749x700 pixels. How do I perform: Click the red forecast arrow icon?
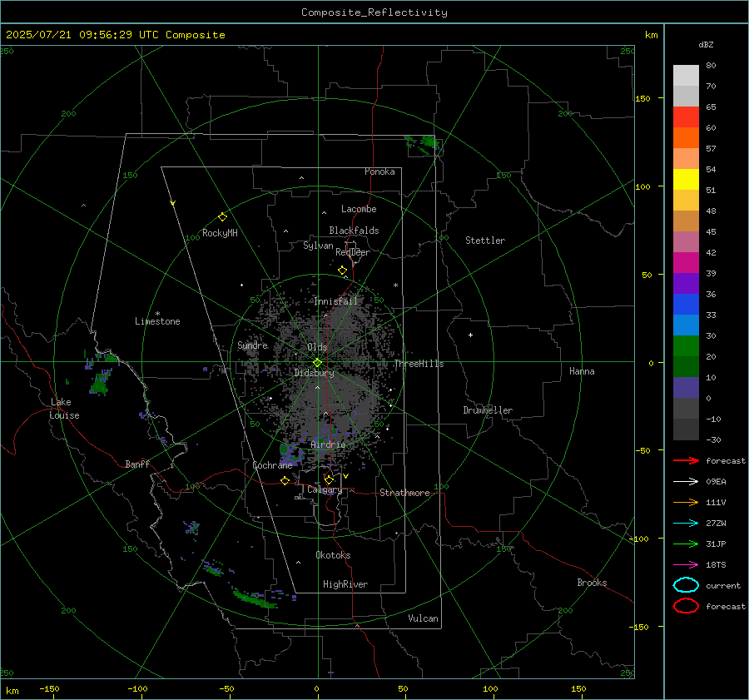686,460
